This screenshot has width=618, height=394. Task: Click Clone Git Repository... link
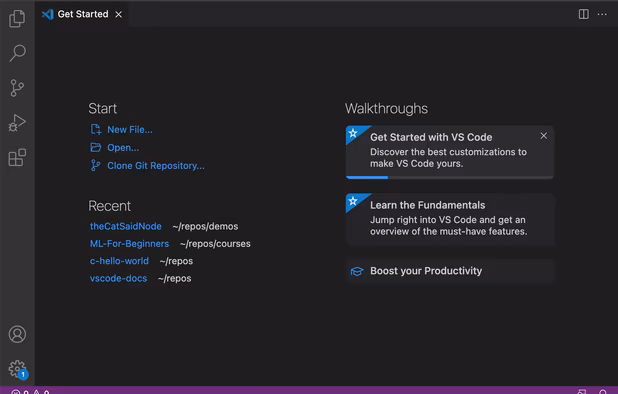click(156, 166)
